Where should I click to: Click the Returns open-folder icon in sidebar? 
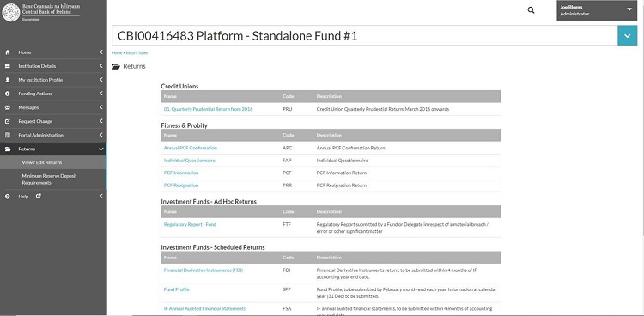pyautogui.click(x=8, y=149)
